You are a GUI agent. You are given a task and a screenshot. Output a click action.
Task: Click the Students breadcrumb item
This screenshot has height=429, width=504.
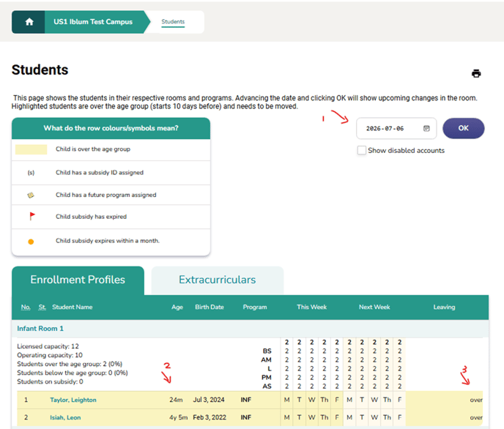coord(173,22)
